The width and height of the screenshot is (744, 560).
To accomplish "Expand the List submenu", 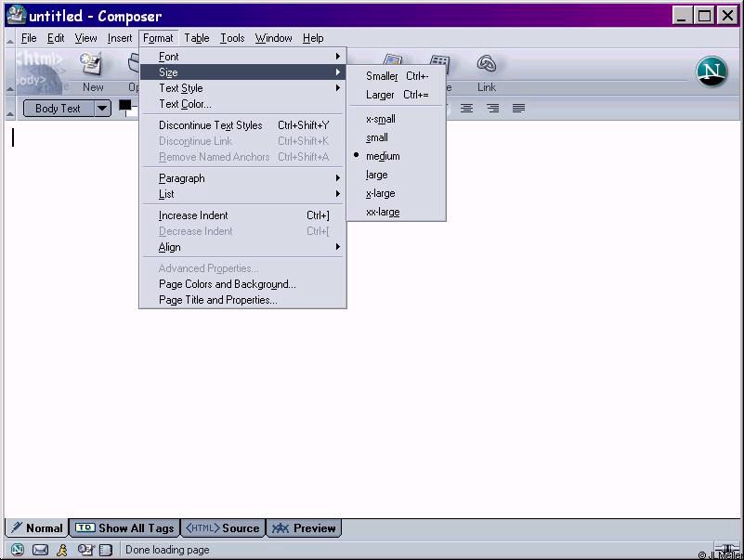I will 242,193.
